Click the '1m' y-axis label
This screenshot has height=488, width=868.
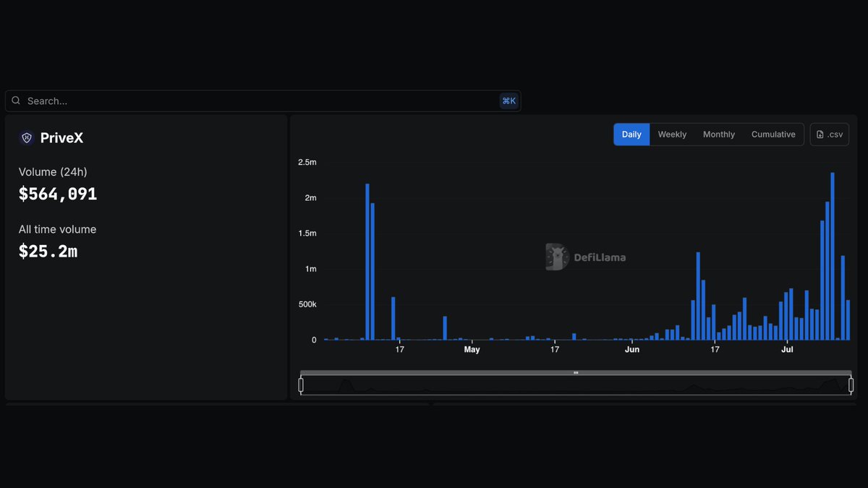(310, 269)
